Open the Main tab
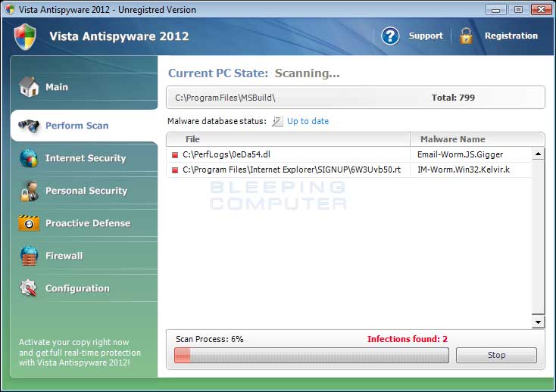Image resolution: width=556 pixels, height=392 pixels. pos(84,87)
